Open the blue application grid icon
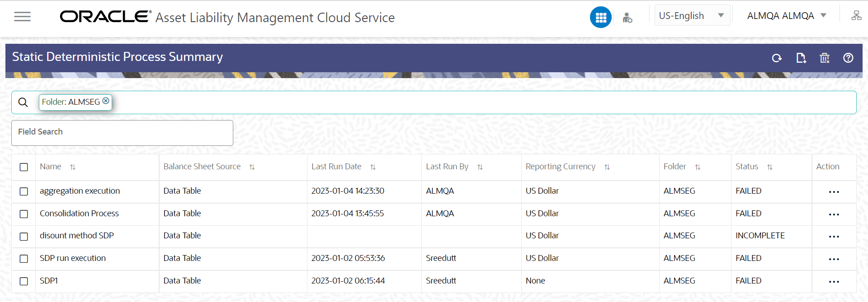The height and width of the screenshot is (302, 868). click(601, 18)
